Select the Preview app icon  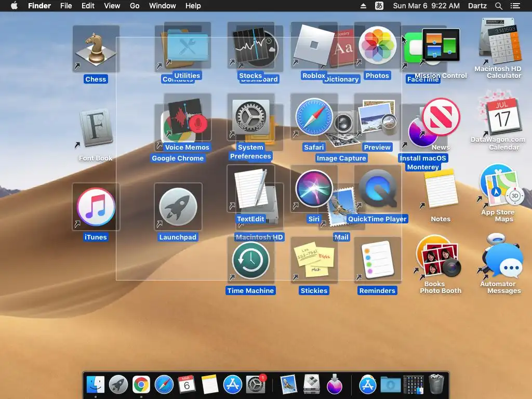pos(377,118)
